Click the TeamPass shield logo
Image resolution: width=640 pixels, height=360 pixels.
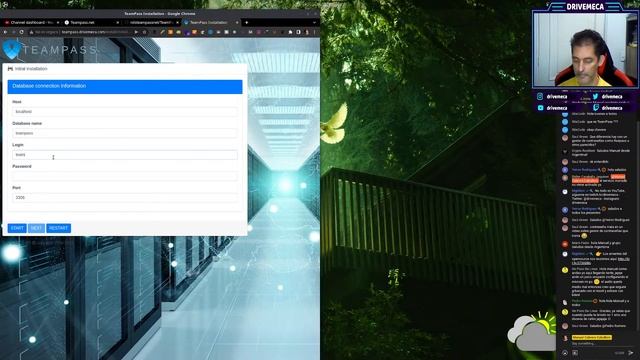[x=11, y=49]
